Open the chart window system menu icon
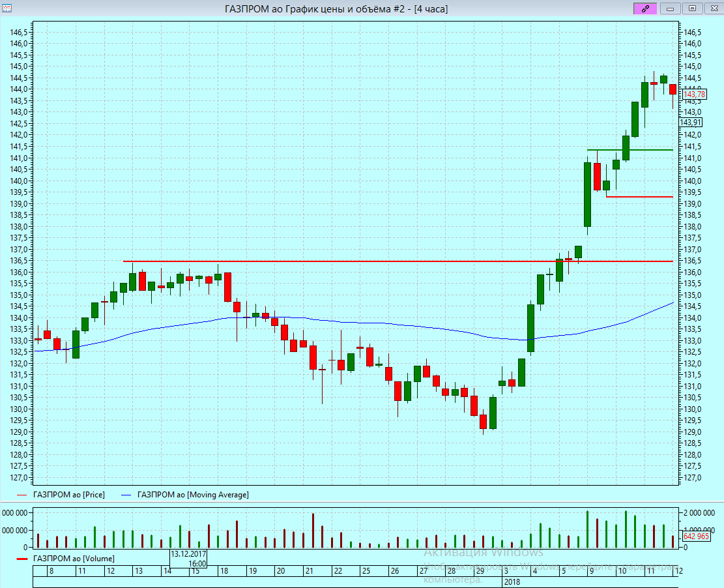Viewport: 724px width, 588px height. click(x=7, y=8)
